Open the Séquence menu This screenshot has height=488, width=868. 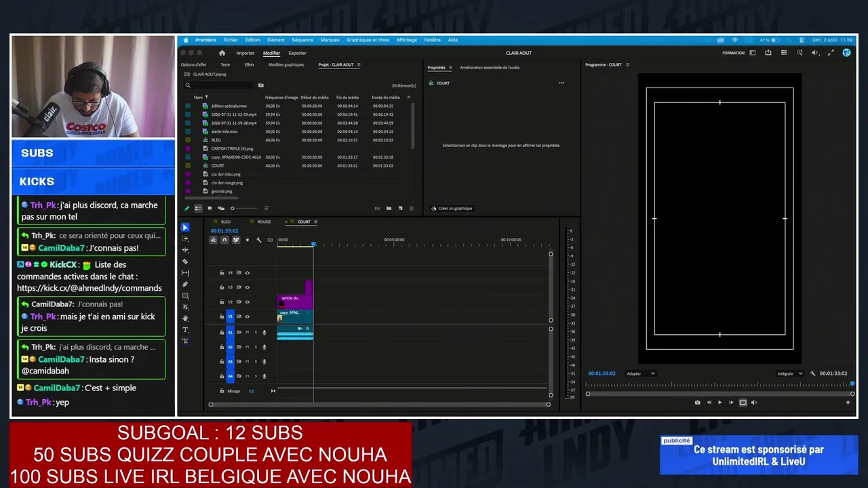click(x=302, y=40)
